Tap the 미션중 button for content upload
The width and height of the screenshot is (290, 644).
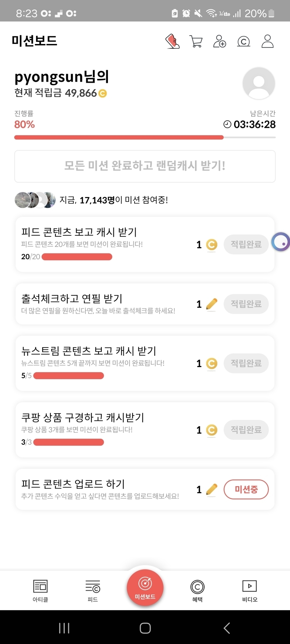click(246, 489)
